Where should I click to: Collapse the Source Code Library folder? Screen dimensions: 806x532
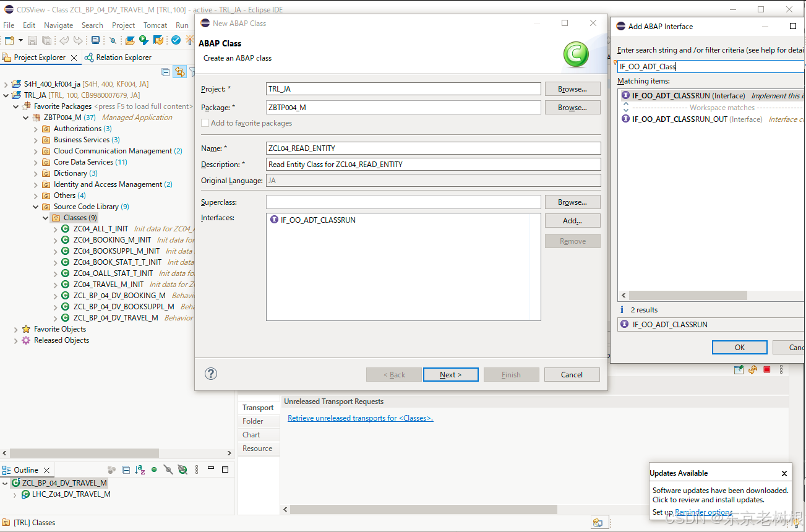click(36, 207)
